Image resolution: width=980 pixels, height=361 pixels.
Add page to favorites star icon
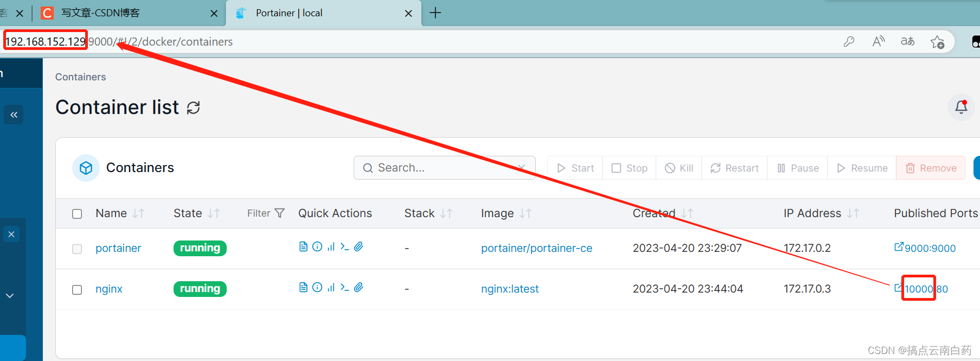(x=937, y=42)
